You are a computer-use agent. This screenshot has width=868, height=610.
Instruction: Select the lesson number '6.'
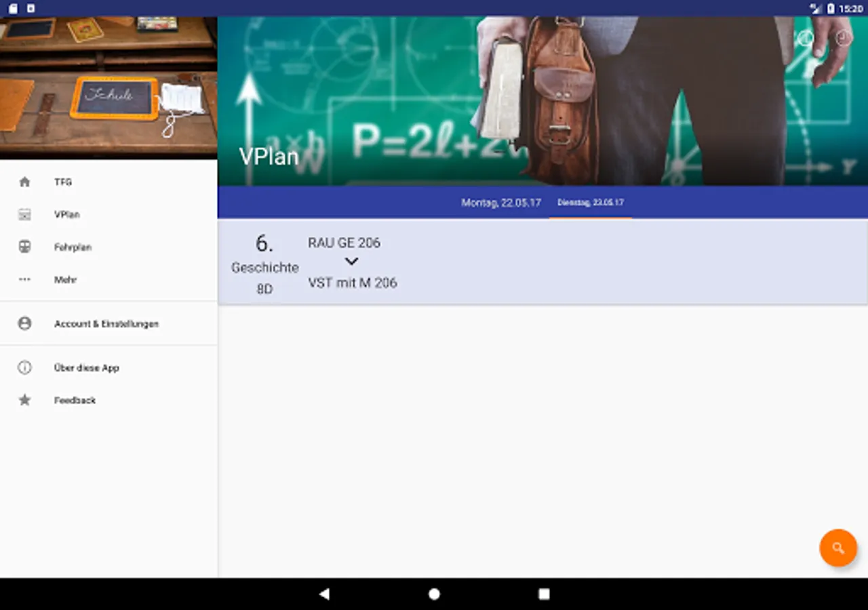point(264,243)
